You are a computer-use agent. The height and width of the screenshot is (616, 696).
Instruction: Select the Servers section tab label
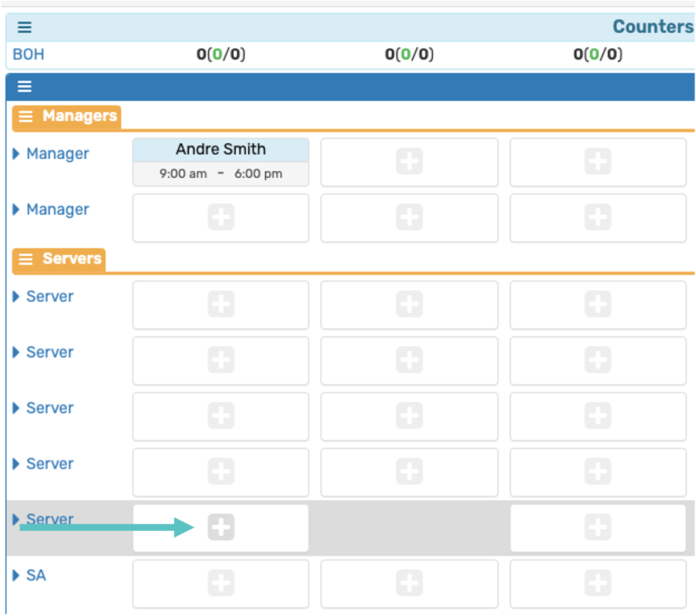click(72, 259)
